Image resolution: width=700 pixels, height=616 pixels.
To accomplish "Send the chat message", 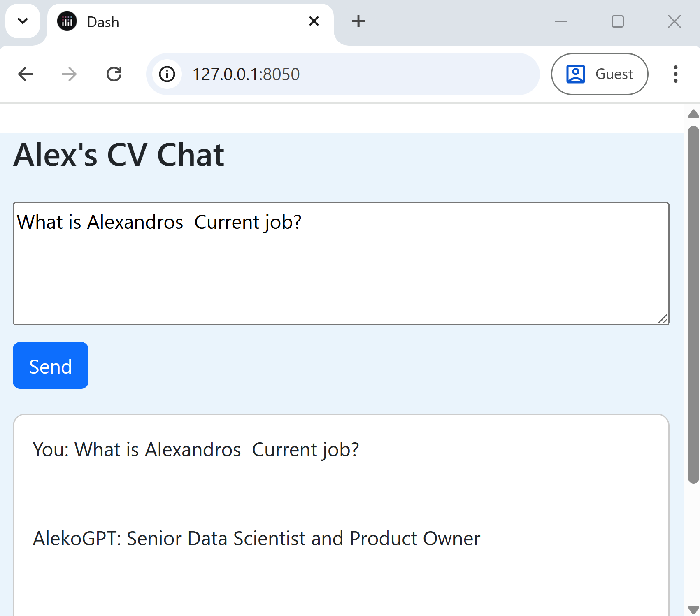I will [x=51, y=365].
